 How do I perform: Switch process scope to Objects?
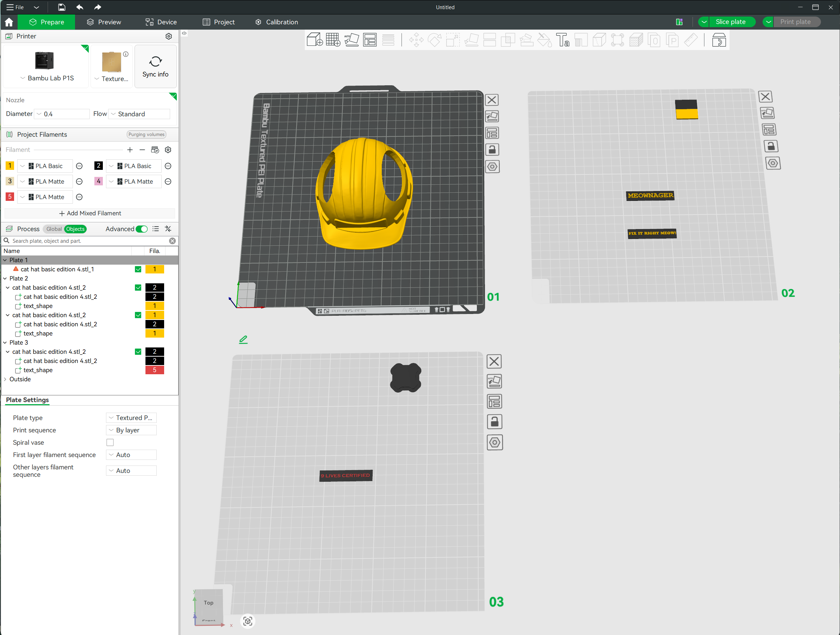tap(75, 229)
